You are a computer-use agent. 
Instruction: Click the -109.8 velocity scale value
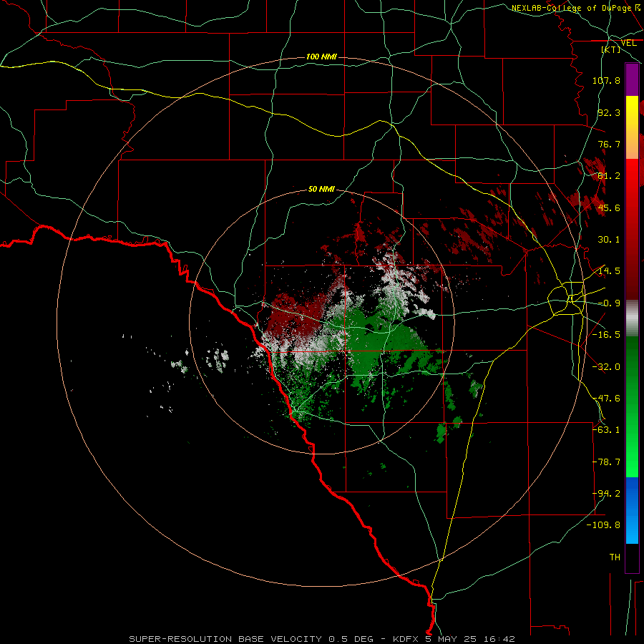[x=603, y=525]
